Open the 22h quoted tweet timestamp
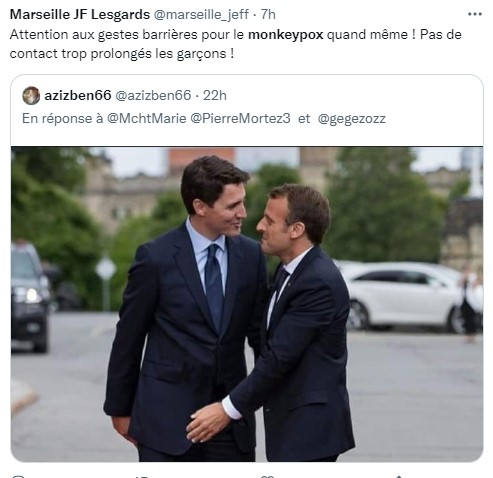 (x=215, y=95)
